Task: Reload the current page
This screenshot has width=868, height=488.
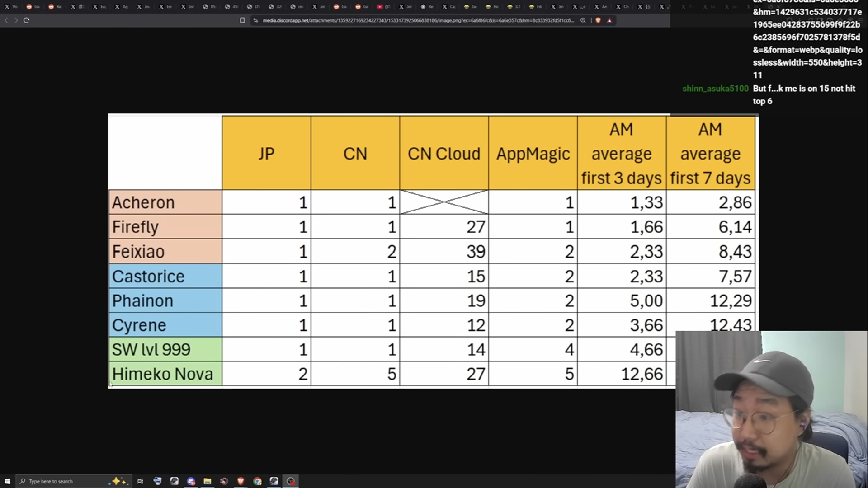Action: [26, 20]
